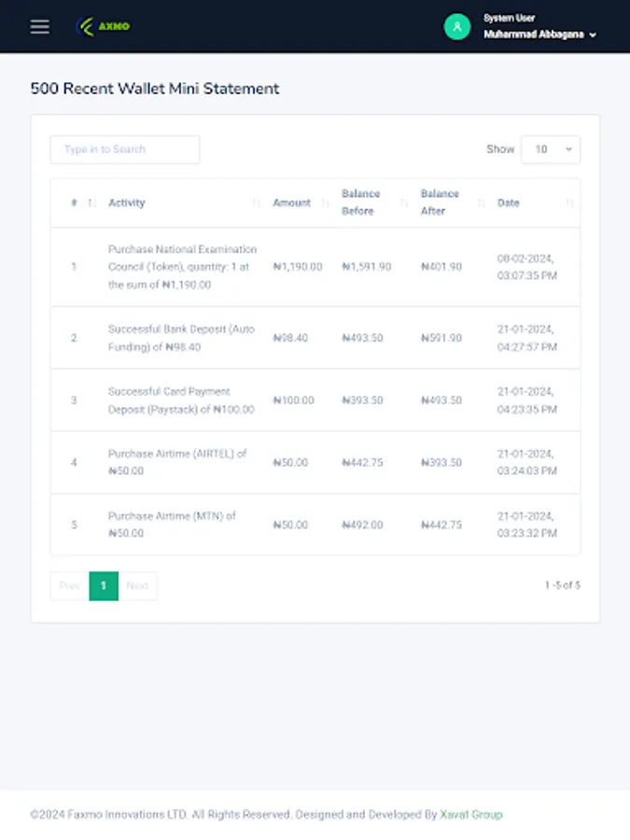Click the 08-02-2024 date cell

[x=527, y=267]
